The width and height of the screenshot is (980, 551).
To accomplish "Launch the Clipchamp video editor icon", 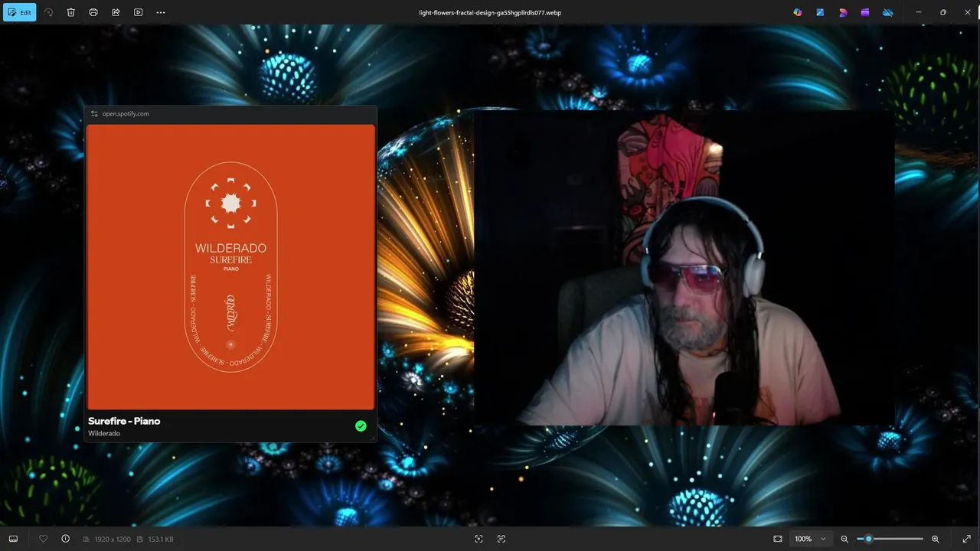I will click(865, 12).
